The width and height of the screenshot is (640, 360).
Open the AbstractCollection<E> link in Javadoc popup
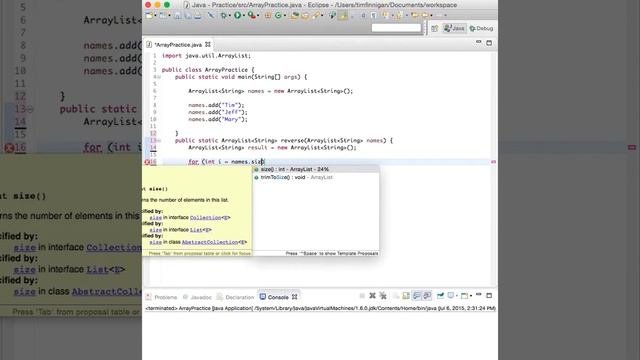coord(214,242)
